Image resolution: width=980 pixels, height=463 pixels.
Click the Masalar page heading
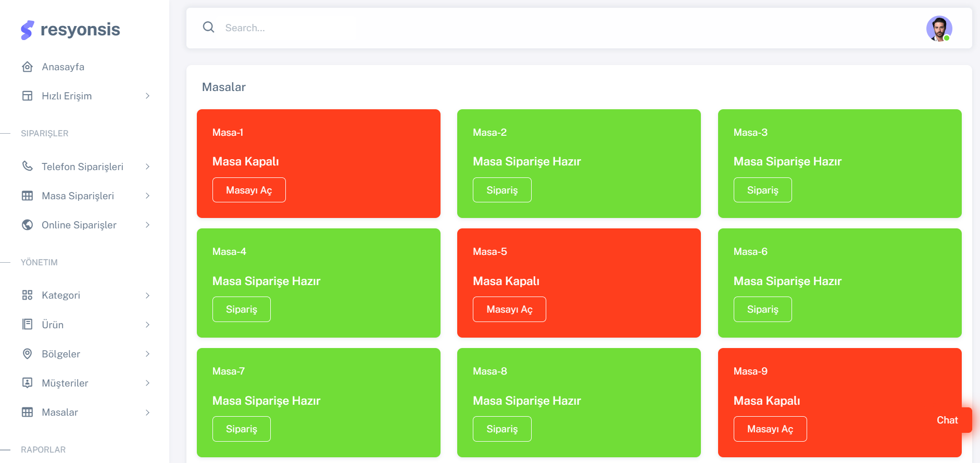pos(224,87)
